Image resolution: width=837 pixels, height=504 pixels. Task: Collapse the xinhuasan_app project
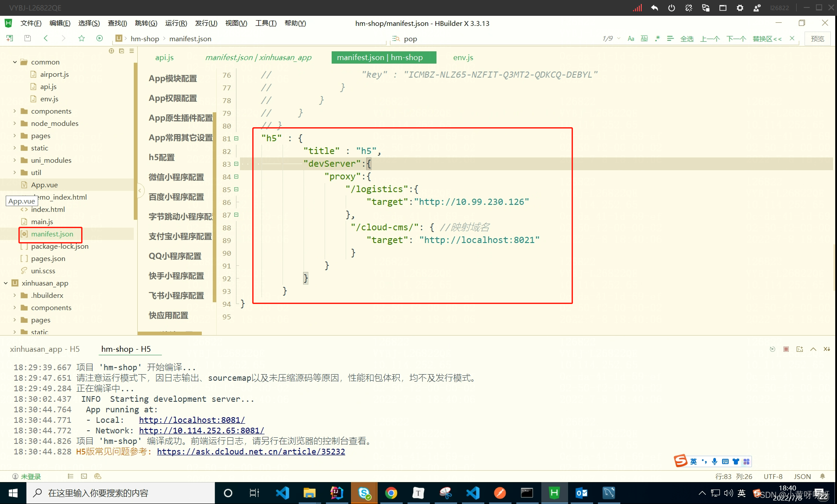click(x=6, y=283)
